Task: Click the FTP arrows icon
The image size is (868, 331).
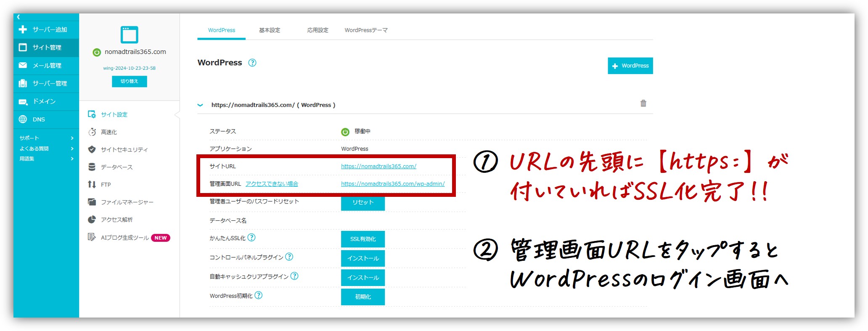Action: tap(92, 184)
